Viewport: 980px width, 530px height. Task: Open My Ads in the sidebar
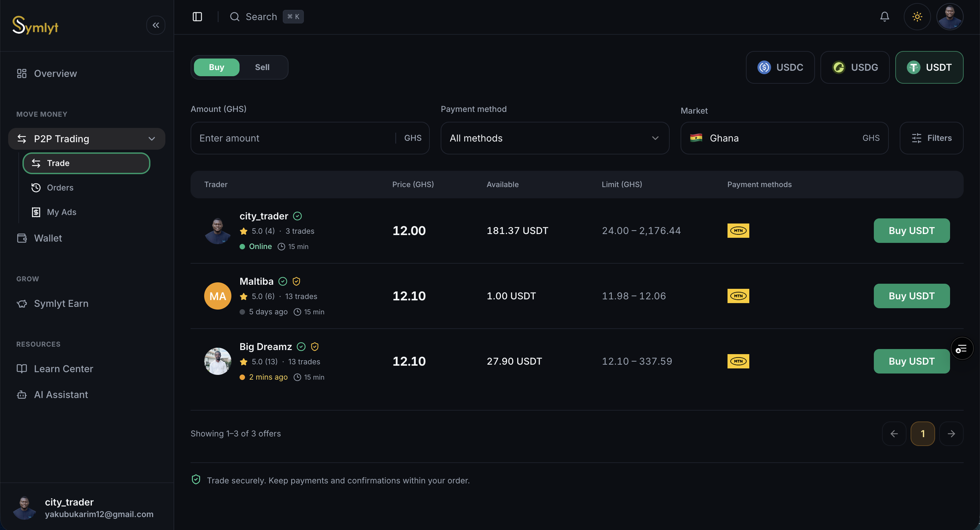pyautogui.click(x=86, y=212)
